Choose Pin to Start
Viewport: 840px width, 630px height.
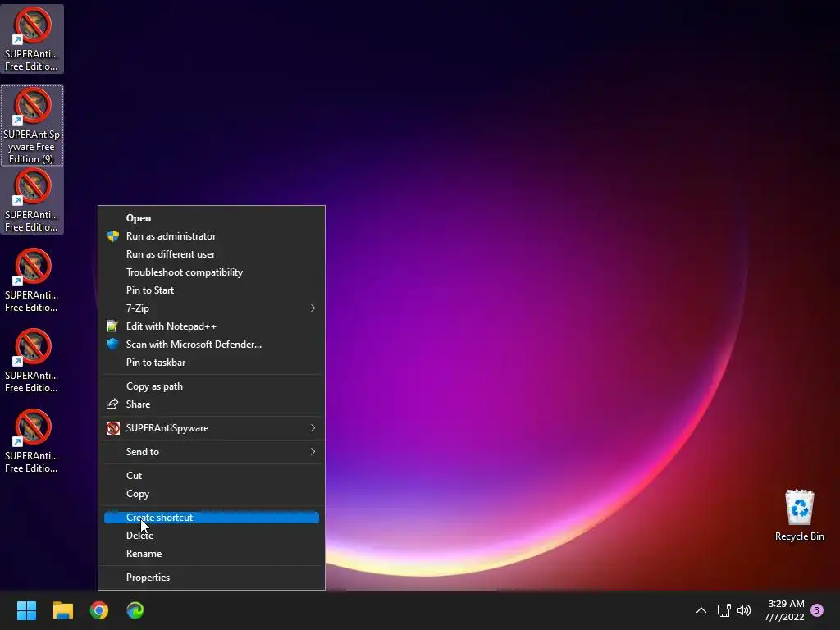click(x=212, y=290)
